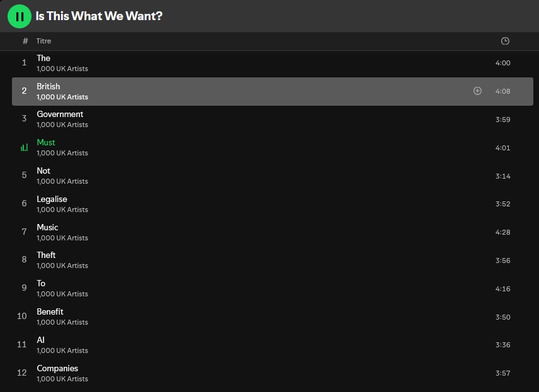Click the currently playing track "Must"
539x392 pixels.
46,142
